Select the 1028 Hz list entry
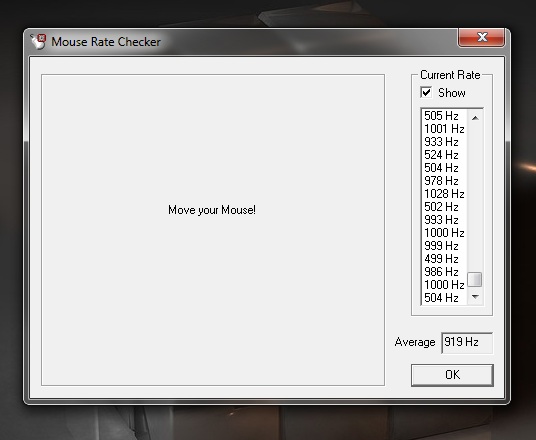536x440 pixels. coord(444,194)
